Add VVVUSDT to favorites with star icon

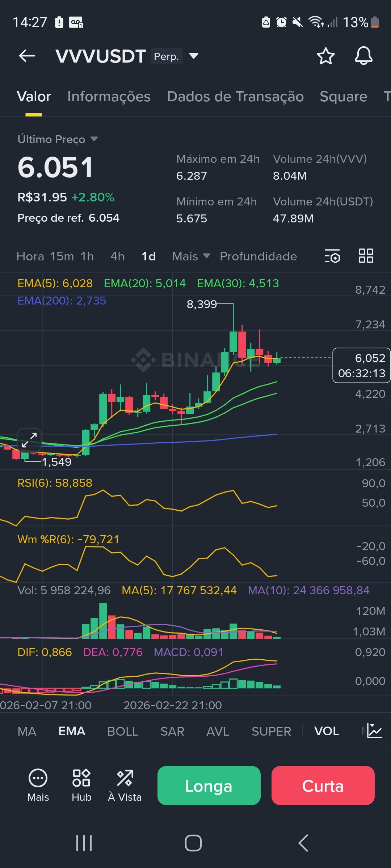325,56
